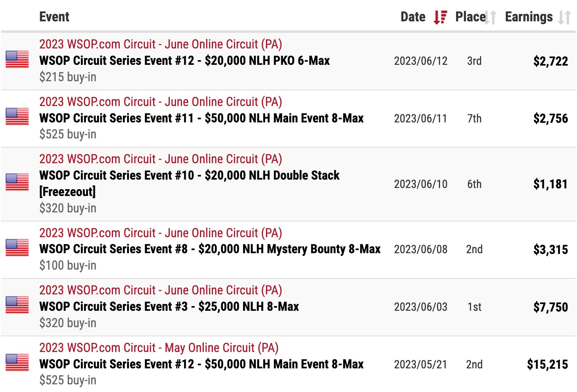Select Event #10 Double Stack Freezeout title
577x392 pixels.
pyautogui.click(x=189, y=176)
